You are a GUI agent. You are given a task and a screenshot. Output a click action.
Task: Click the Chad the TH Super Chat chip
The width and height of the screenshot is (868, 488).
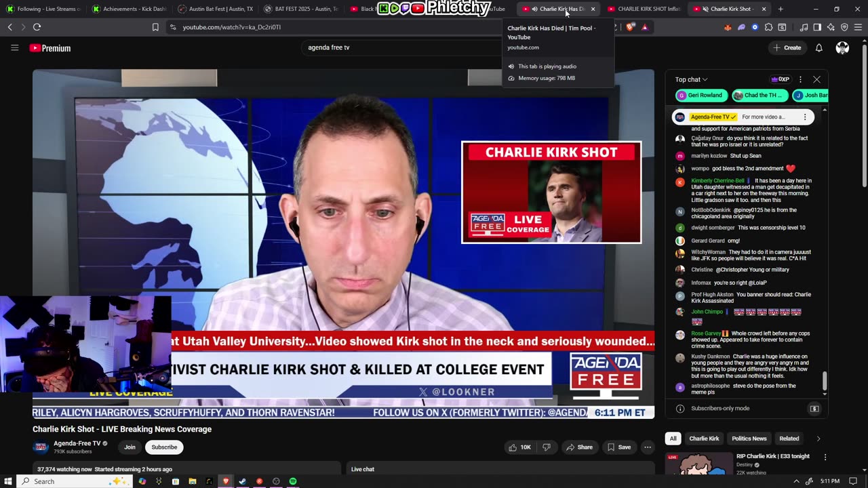point(760,96)
